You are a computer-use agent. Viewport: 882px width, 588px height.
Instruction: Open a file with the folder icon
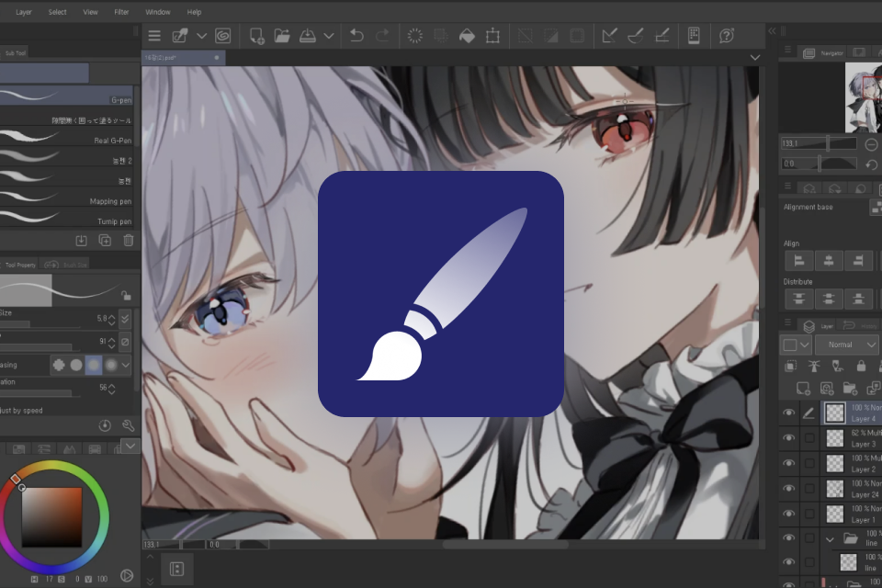coord(282,36)
